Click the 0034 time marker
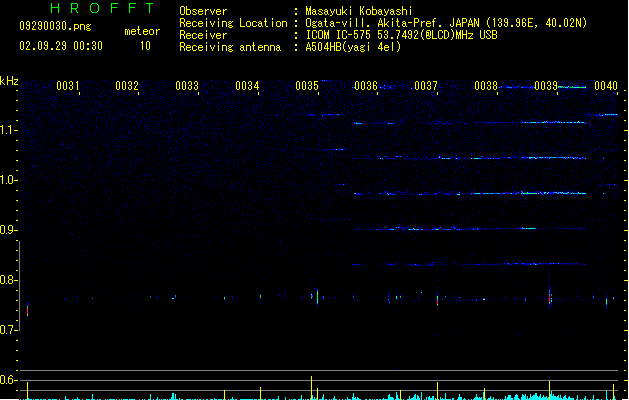The image size is (629, 400). pos(247,86)
